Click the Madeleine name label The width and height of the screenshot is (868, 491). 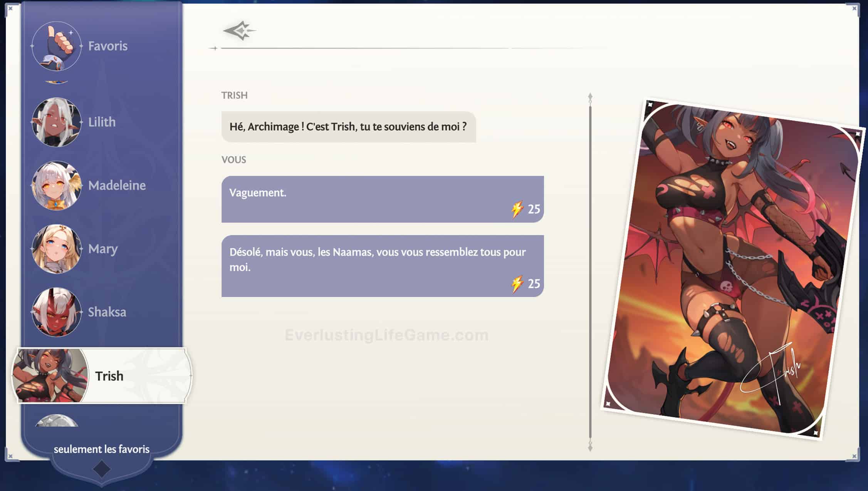tap(117, 186)
